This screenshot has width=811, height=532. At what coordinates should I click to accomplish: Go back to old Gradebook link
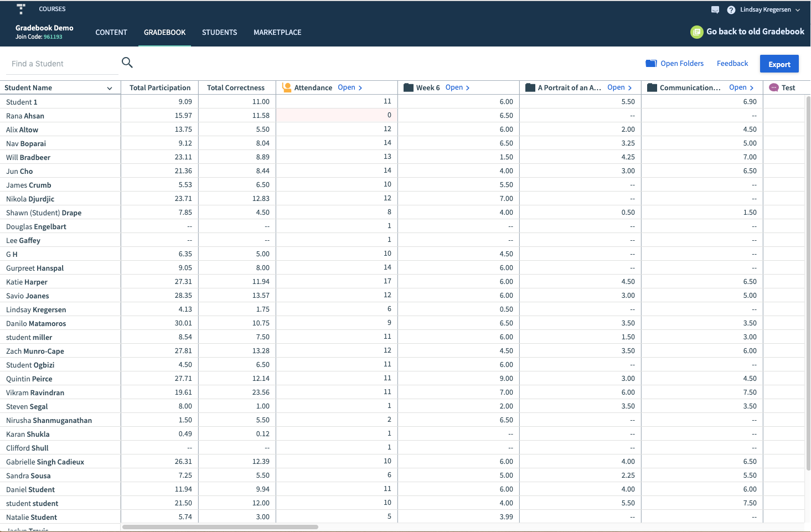755,32
